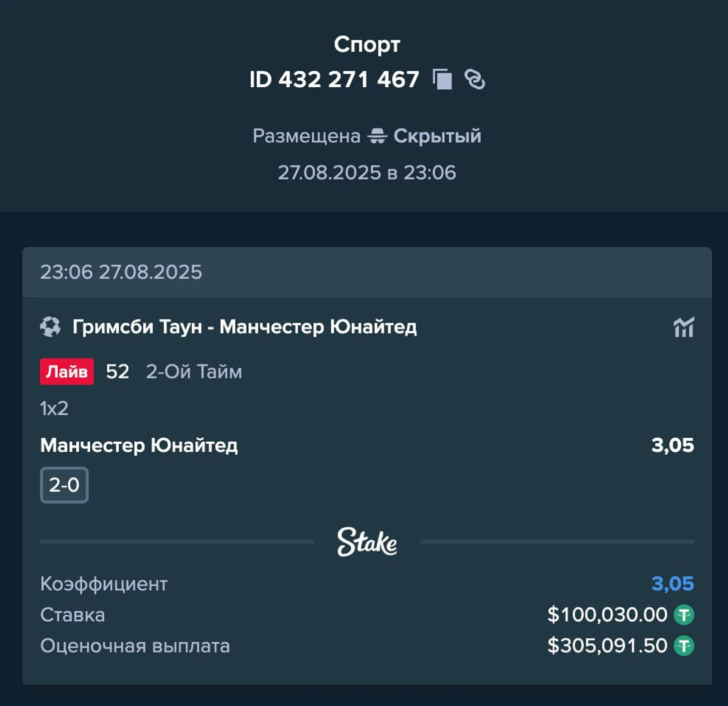Click Tether icon beside estimated payout
Viewport: 728px width, 706px height.
point(684,646)
